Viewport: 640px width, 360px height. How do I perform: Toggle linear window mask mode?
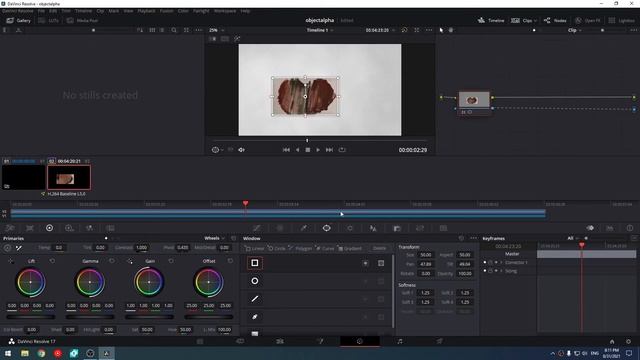pyautogui.click(x=381, y=263)
